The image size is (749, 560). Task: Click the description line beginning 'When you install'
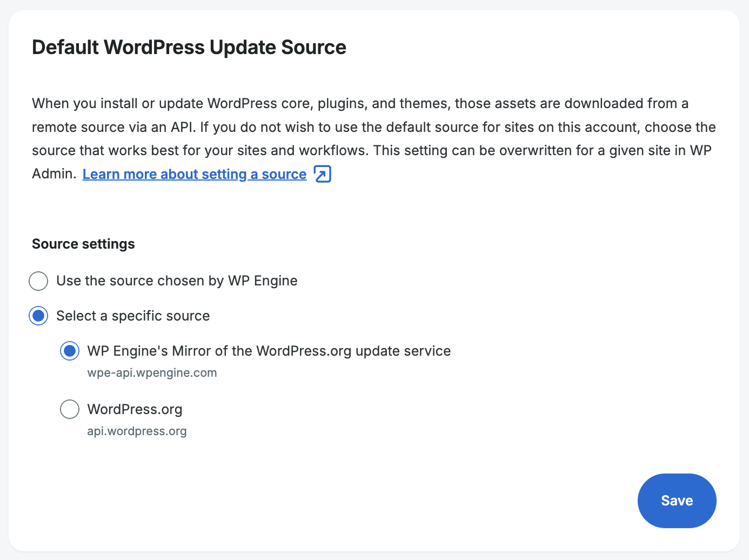[360, 103]
